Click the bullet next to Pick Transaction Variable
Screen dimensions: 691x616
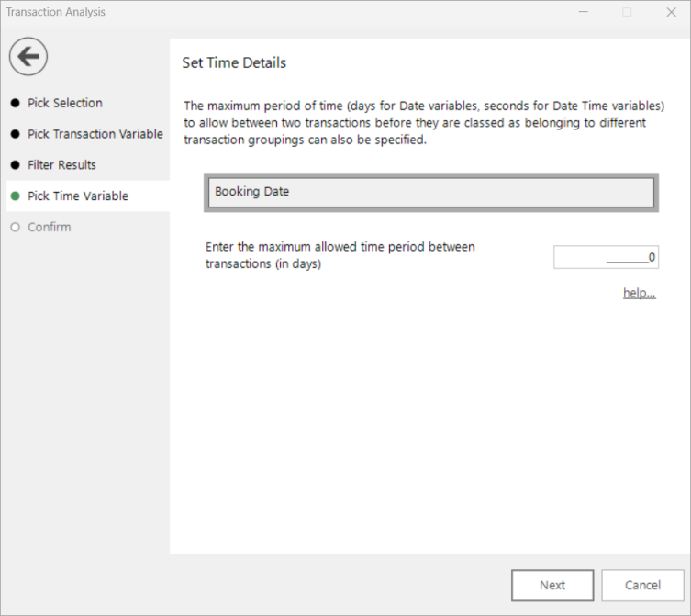coord(15,134)
